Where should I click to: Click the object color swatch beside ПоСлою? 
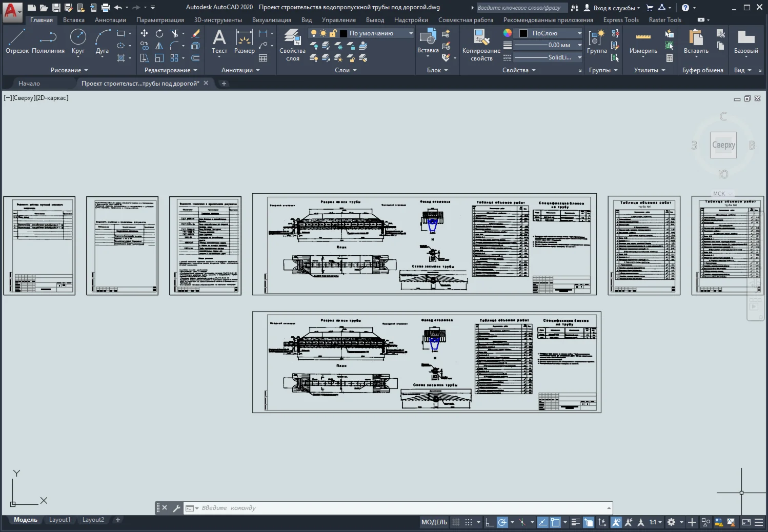tap(523, 33)
